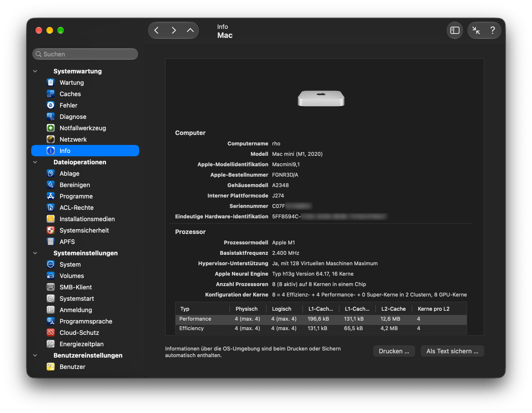Click the FGNR3D/A order number value

pyautogui.click(x=285, y=175)
